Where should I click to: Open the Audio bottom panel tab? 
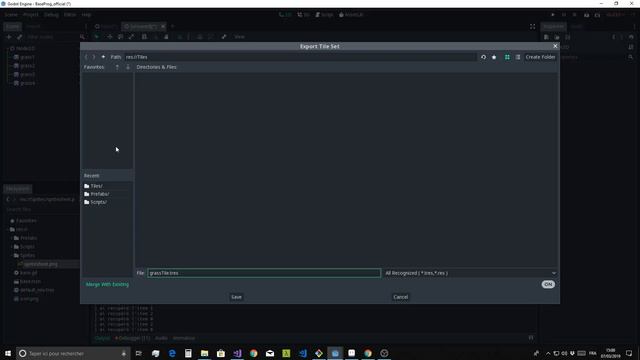click(161, 338)
